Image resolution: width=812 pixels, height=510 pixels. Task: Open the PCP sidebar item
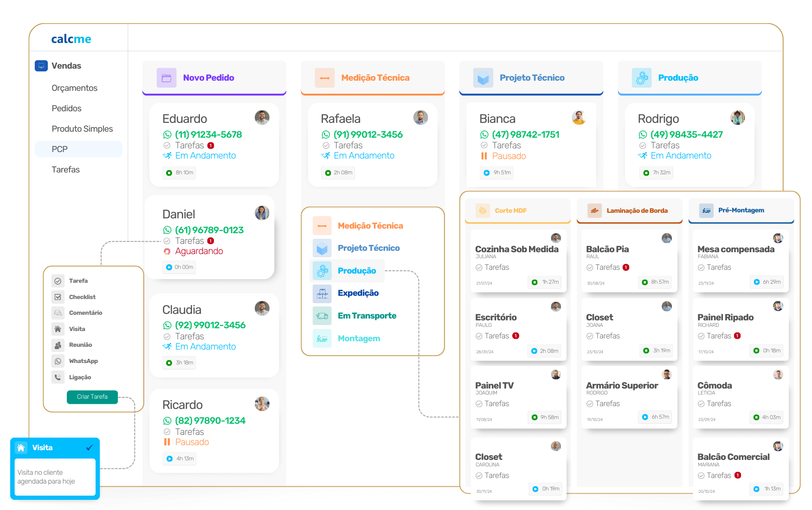(60, 149)
